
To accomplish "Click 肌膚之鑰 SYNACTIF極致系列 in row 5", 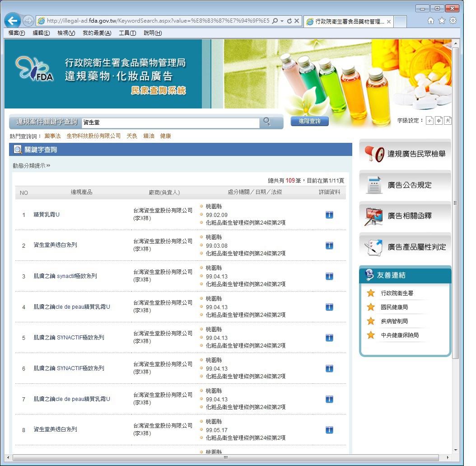I will point(69,338).
